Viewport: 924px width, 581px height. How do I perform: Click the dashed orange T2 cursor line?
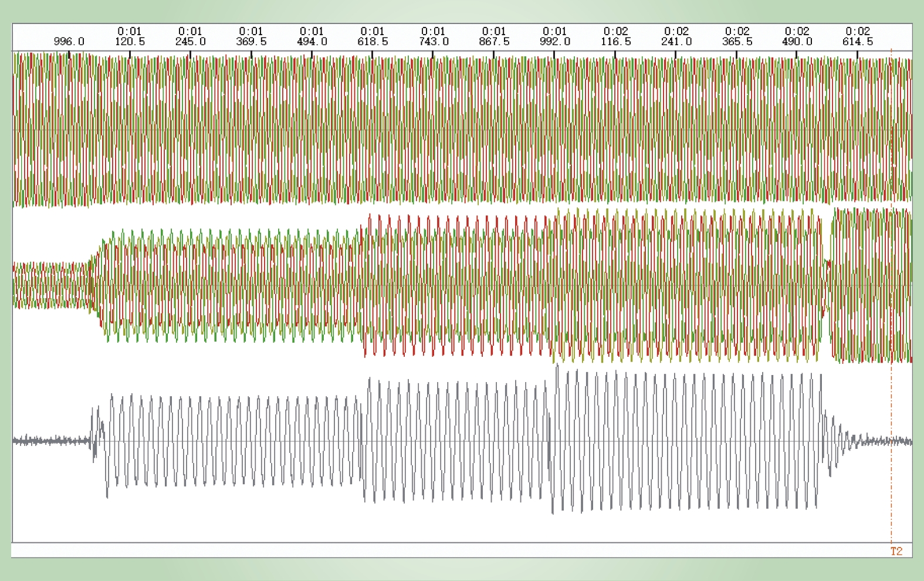pyautogui.click(x=891, y=296)
